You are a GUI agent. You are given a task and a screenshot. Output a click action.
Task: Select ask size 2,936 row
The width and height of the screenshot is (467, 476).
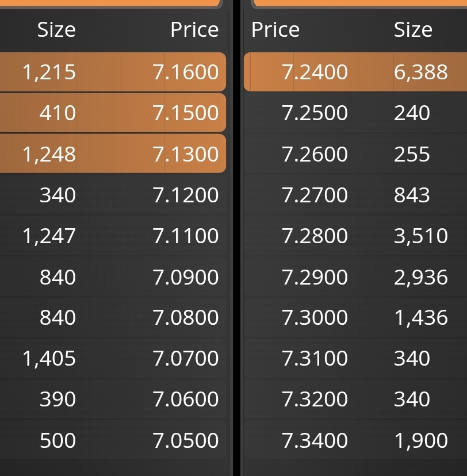coord(355,277)
